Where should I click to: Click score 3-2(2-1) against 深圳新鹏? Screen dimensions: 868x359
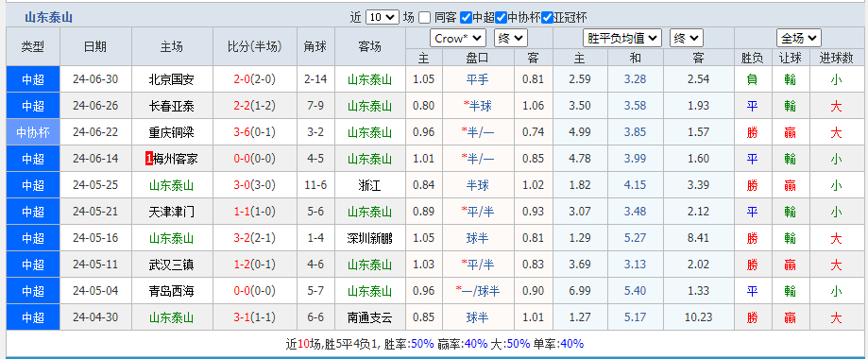pyautogui.click(x=255, y=238)
